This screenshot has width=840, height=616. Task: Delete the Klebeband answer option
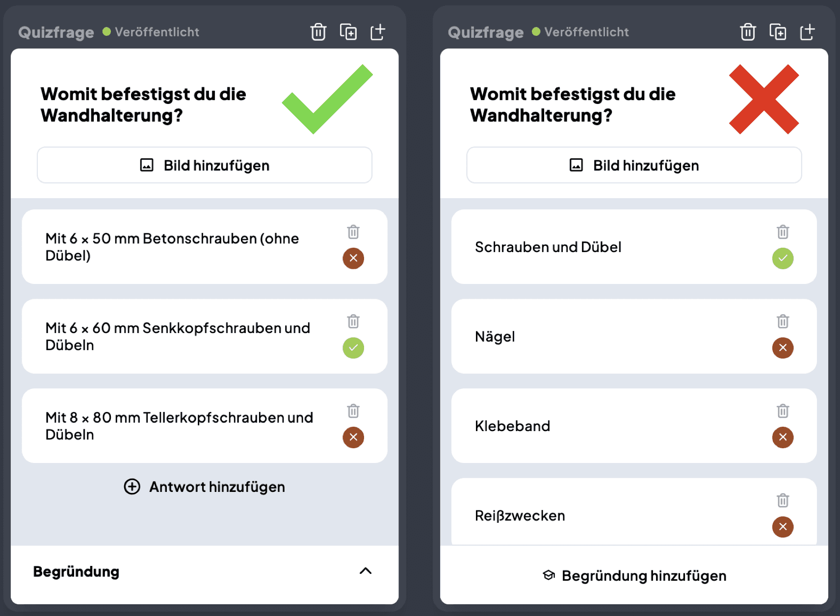(x=783, y=411)
